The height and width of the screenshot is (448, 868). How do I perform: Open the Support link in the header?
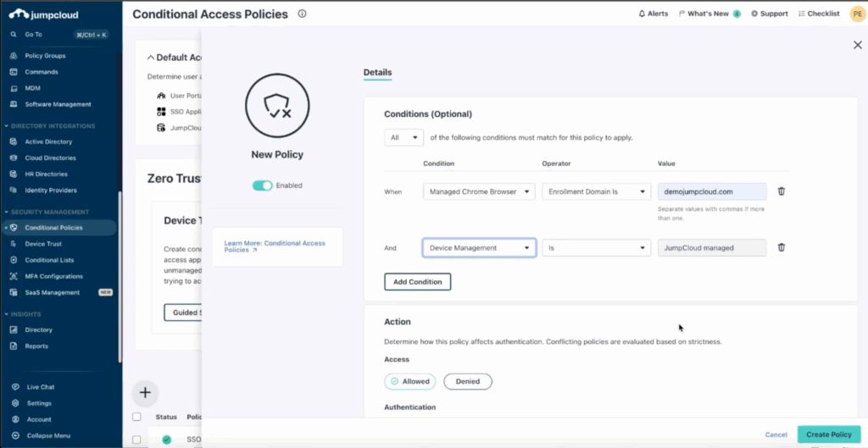click(x=770, y=14)
